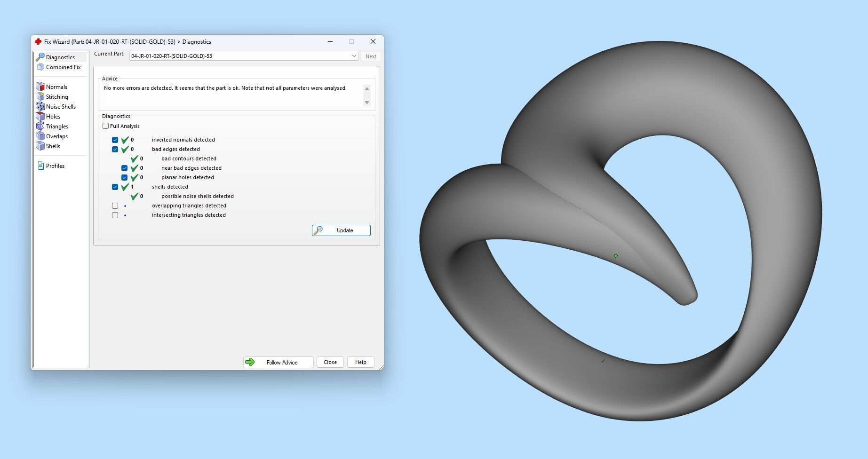Click the Close button at dialog bottom
The height and width of the screenshot is (459, 868).
point(330,362)
